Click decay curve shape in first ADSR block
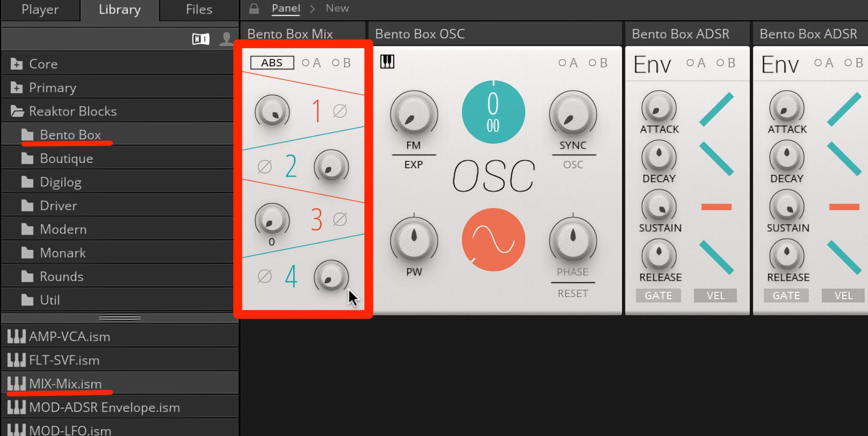Image resolution: width=868 pixels, height=436 pixels. click(x=716, y=159)
